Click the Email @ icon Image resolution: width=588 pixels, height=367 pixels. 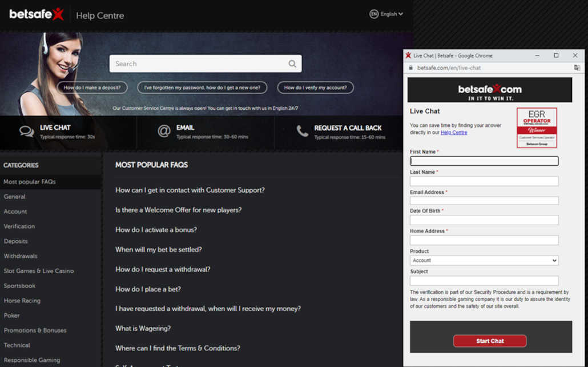(164, 131)
